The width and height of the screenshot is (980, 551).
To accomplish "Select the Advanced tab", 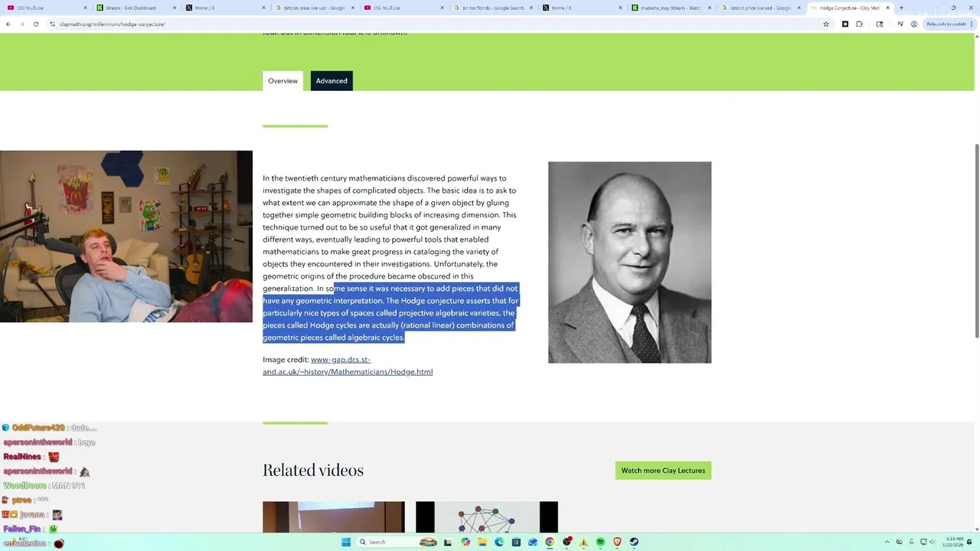I will [332, 81].
